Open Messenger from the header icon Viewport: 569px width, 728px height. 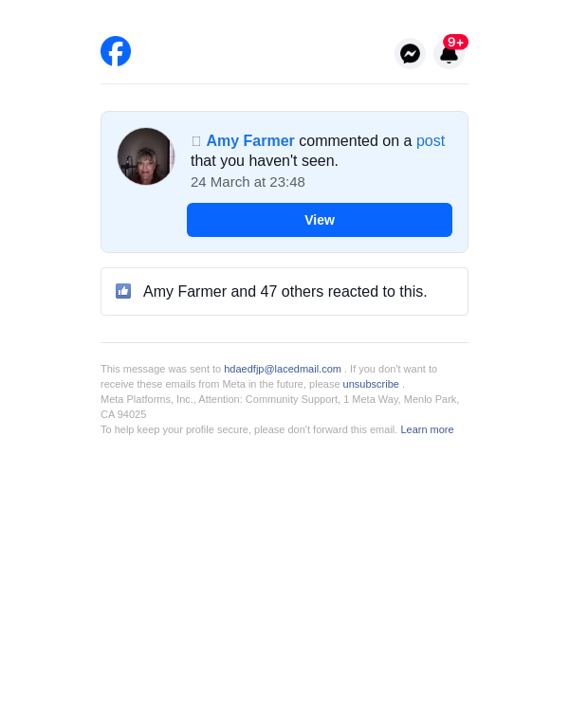[410, 54]
